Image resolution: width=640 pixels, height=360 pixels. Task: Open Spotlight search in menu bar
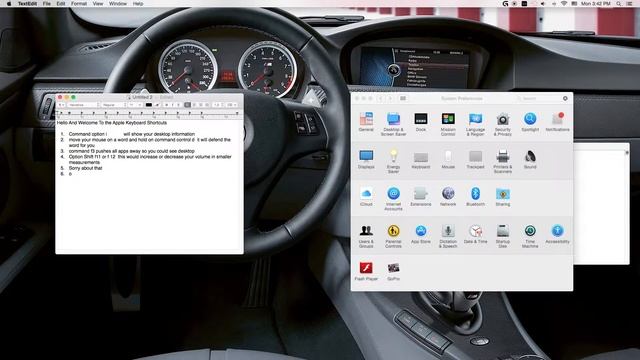coord(619,4)
